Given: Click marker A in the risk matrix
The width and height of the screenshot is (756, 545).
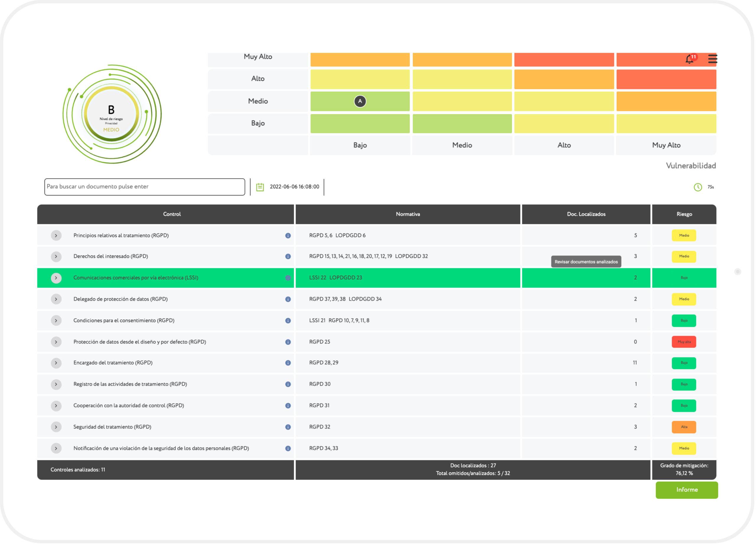Looking at the screenshot, I should (361, 101).
